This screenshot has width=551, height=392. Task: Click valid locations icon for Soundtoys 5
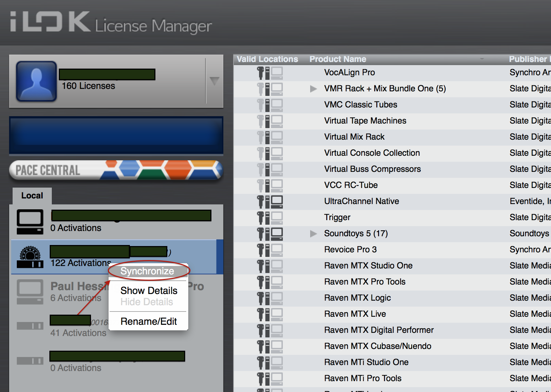coord(270,234)
